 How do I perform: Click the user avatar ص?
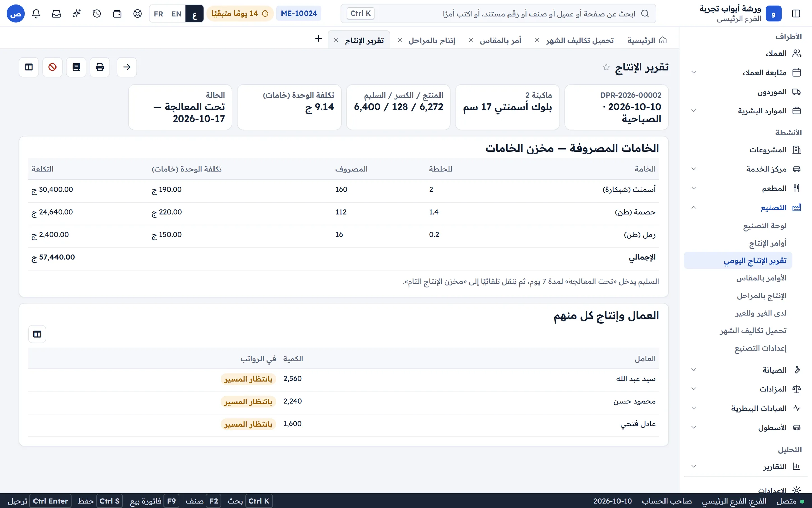(16, 14)
